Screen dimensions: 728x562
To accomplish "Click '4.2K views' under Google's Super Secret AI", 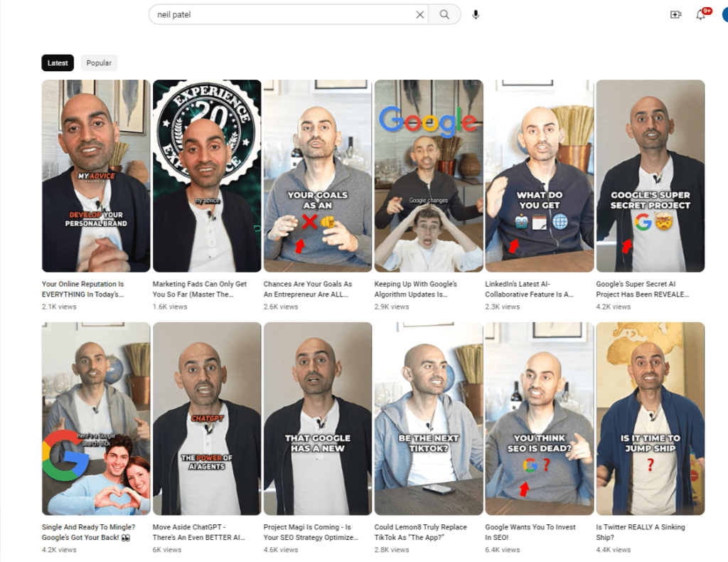I will [x=614, y=307].
